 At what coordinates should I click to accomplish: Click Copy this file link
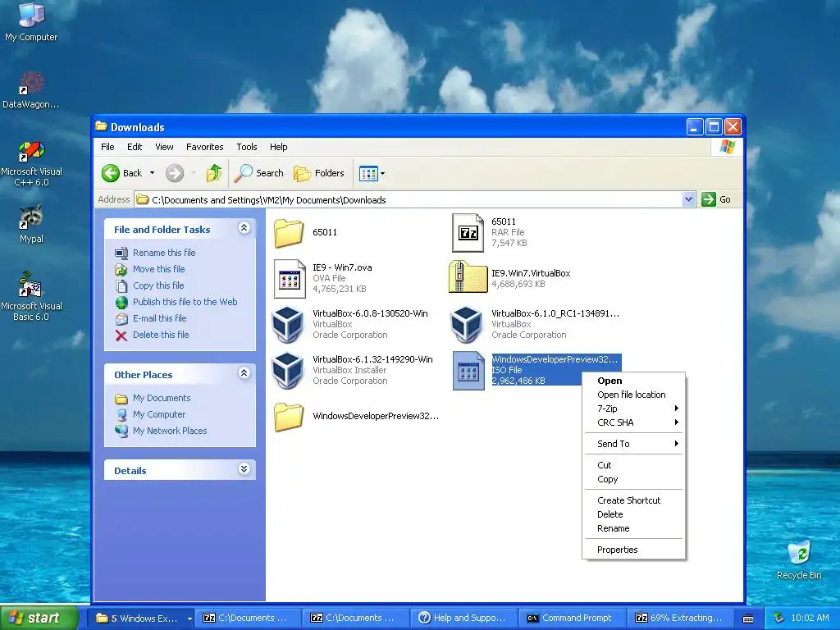[x=158, y=285]
